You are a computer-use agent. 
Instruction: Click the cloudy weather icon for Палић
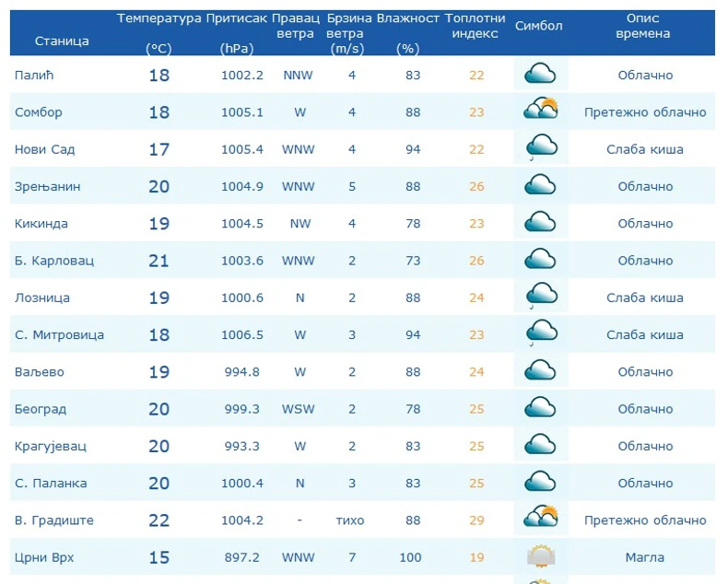pos(540,75)
